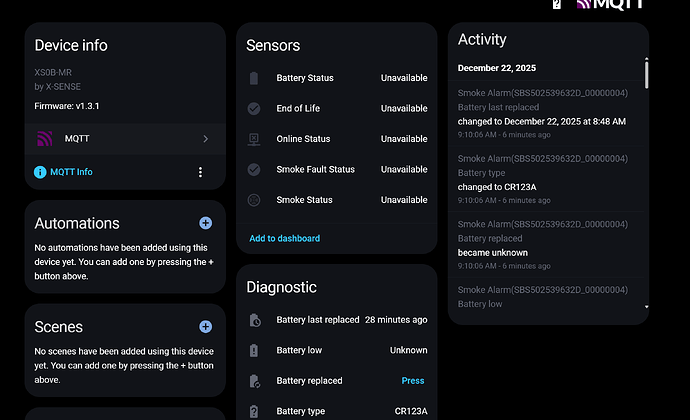Screen dimensions: 690x420
Task: Click the Battery low Unknown row
Action: [338, 350]
